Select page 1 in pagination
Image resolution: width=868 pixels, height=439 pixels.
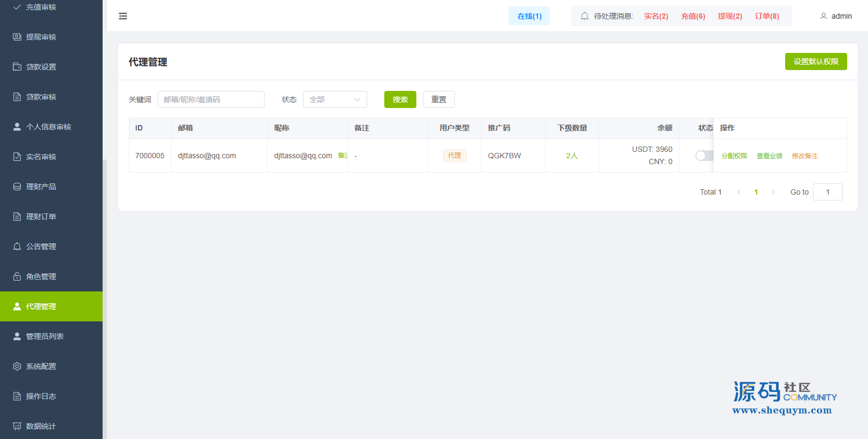[756, 192]
